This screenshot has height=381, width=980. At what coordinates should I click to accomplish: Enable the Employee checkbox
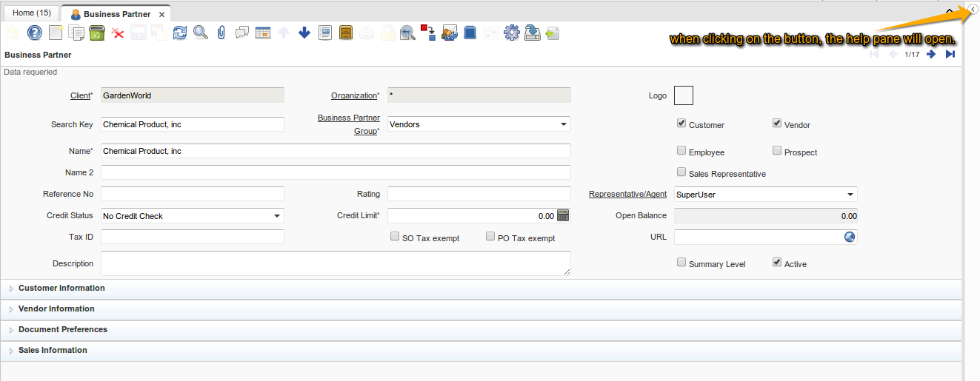[x=681, y=151]
